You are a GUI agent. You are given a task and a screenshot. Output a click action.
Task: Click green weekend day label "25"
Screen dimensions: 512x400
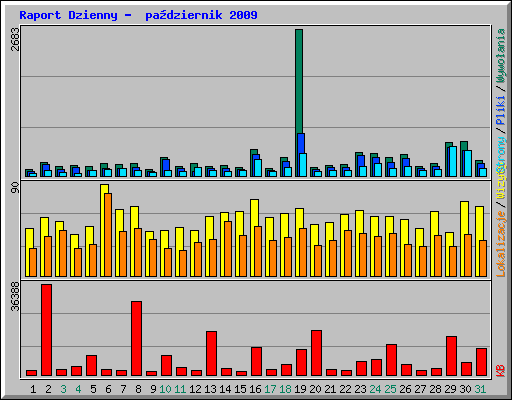(390, 389)
